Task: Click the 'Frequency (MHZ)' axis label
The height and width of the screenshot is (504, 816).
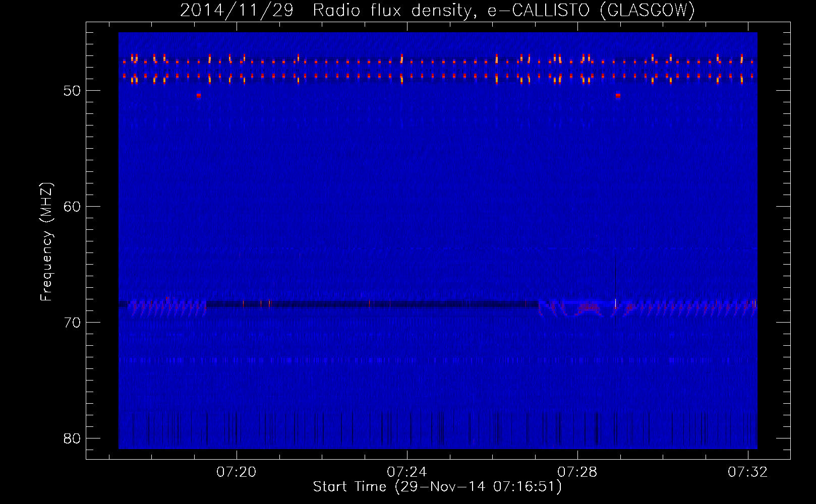Action: (46, 242)
